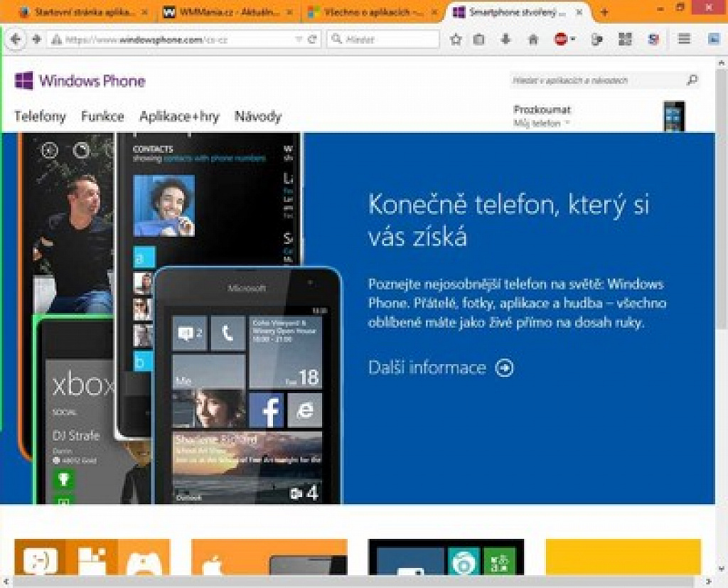Close the WMMania.cz tab

tap(290, 13)
